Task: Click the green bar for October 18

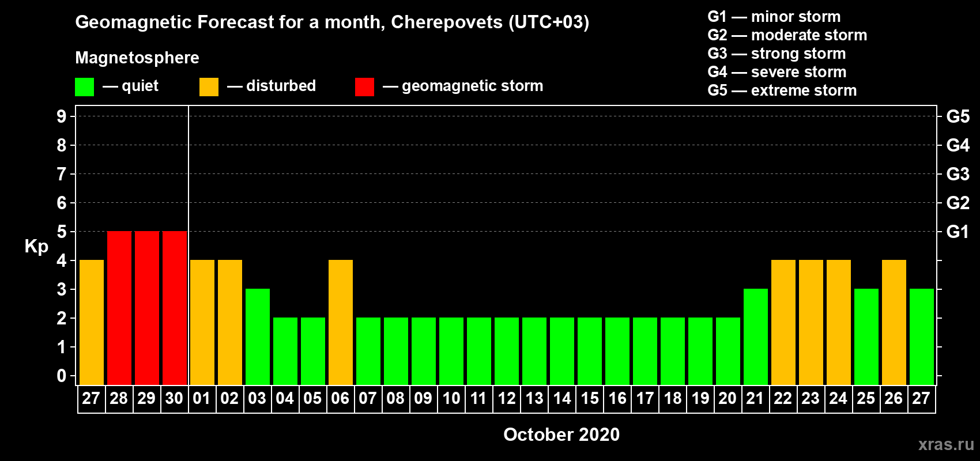Action: point(673,351)
